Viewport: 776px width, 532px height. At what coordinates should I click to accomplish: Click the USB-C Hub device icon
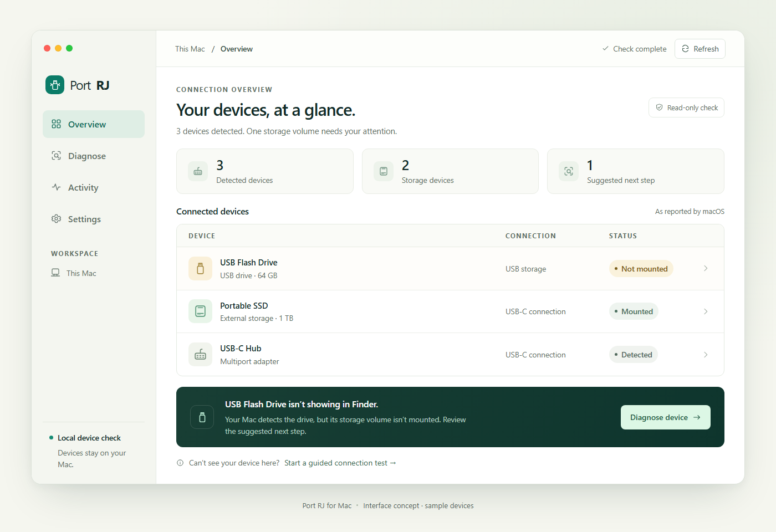tap(200, 355)
